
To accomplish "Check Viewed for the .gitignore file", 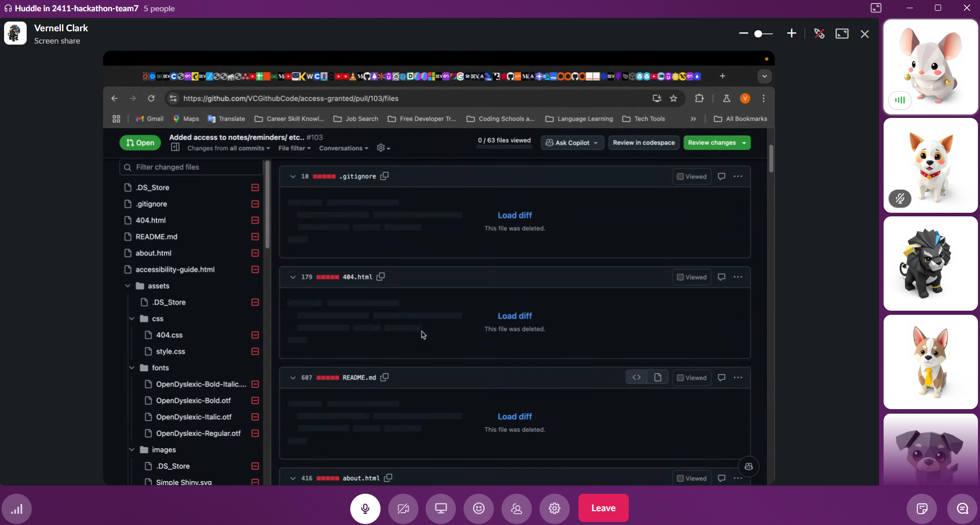I will (x=692, y=176).
